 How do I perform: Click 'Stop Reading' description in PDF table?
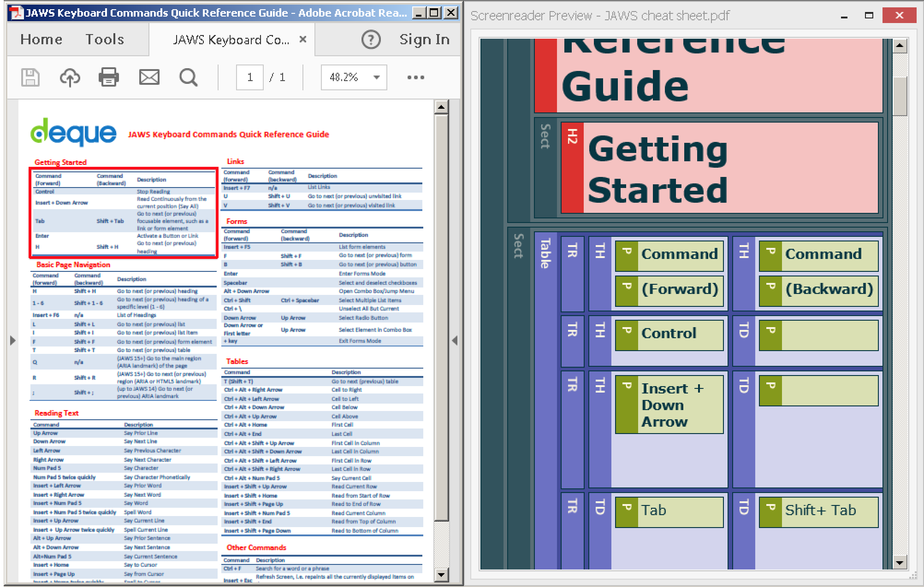click(x=154, y=192)
